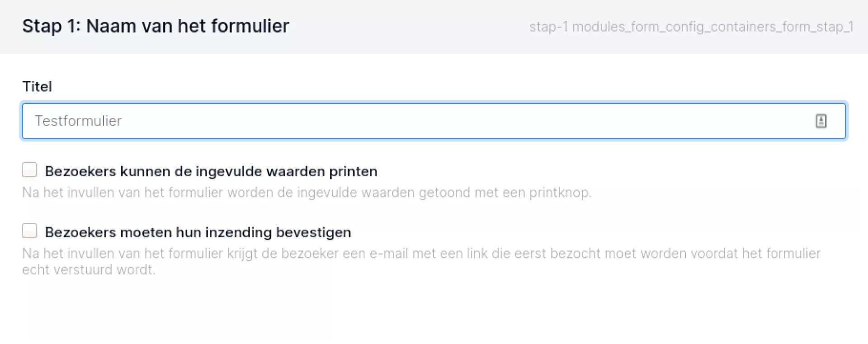This screenshot has height=344, width=868.
Task: Enable printing of filled-in values checkbox
Action: pyautogui.click(x=30, y=170)
